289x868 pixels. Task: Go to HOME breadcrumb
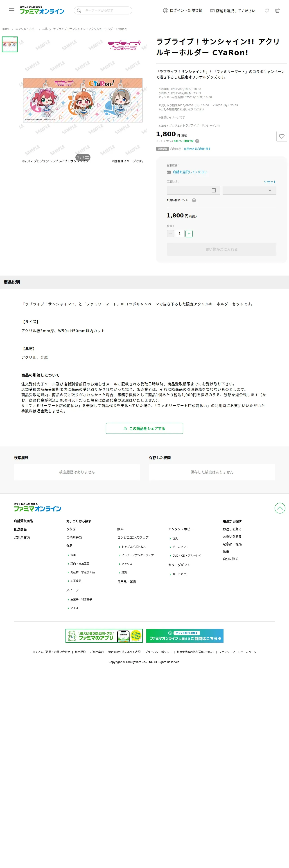pos(6,29)
